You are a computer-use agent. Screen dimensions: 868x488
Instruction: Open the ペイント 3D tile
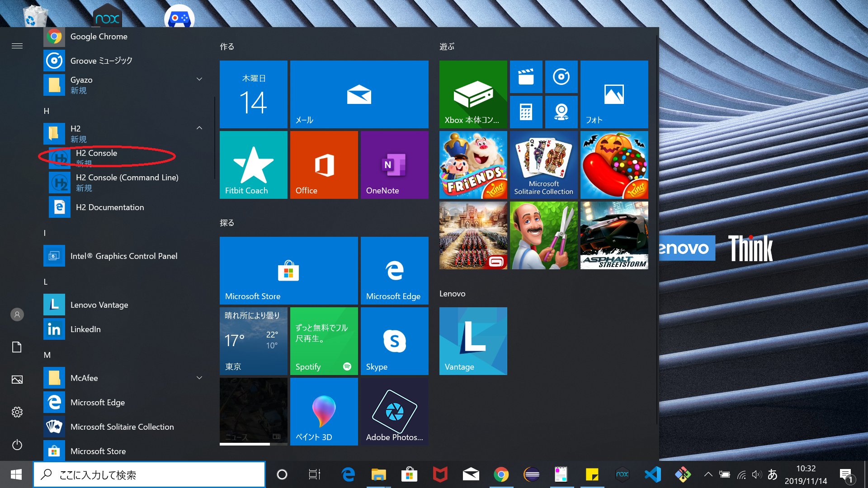[x=324, y=412]
